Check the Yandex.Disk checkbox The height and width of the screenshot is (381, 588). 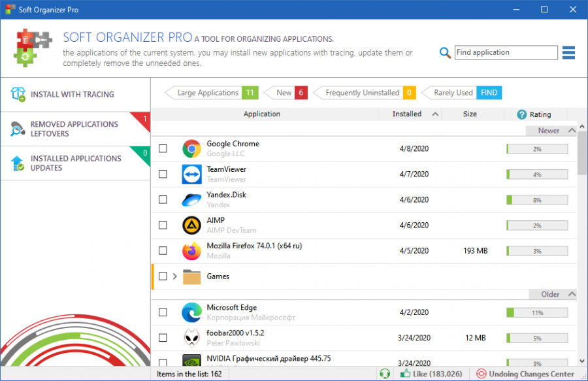(x=163, y=199)
